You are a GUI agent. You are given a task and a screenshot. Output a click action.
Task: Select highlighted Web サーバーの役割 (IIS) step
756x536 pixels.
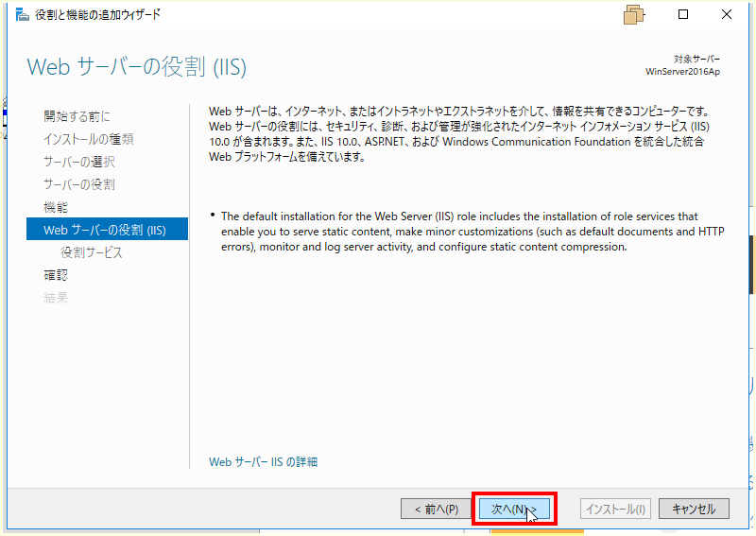click(107, 229)
